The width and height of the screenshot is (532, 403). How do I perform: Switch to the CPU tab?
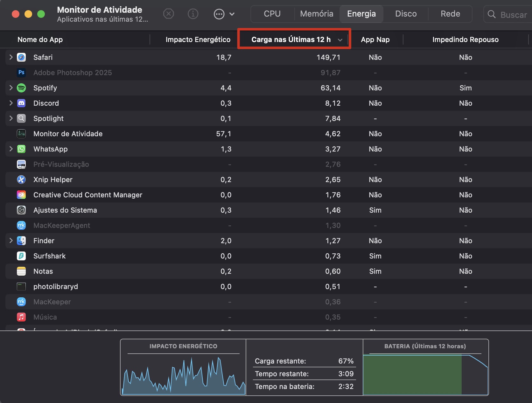[272, 14]
